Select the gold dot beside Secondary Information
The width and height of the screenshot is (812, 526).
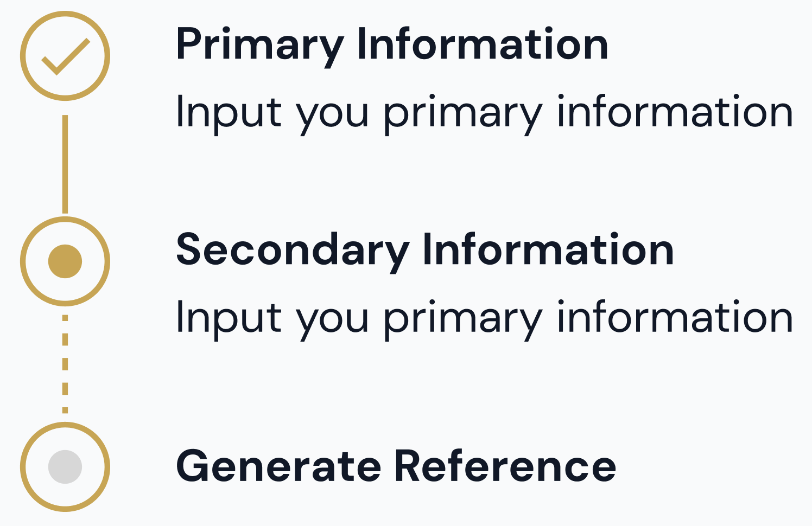(x=65, y=261)
